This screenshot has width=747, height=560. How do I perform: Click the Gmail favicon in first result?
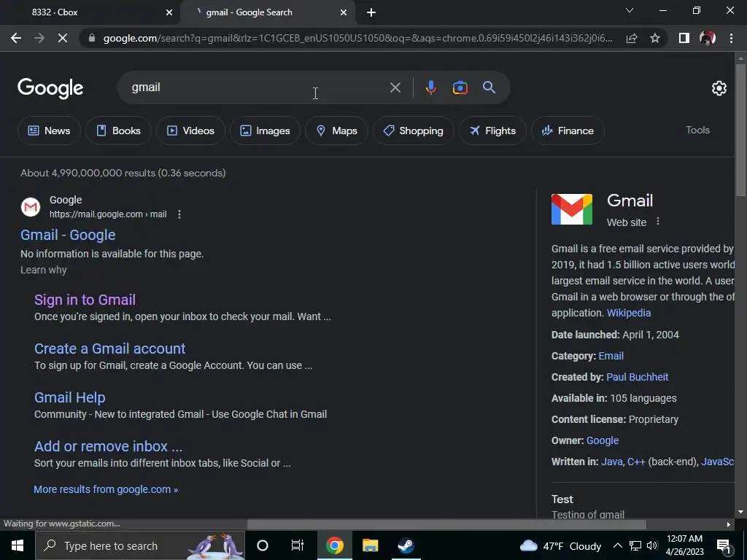31,207
